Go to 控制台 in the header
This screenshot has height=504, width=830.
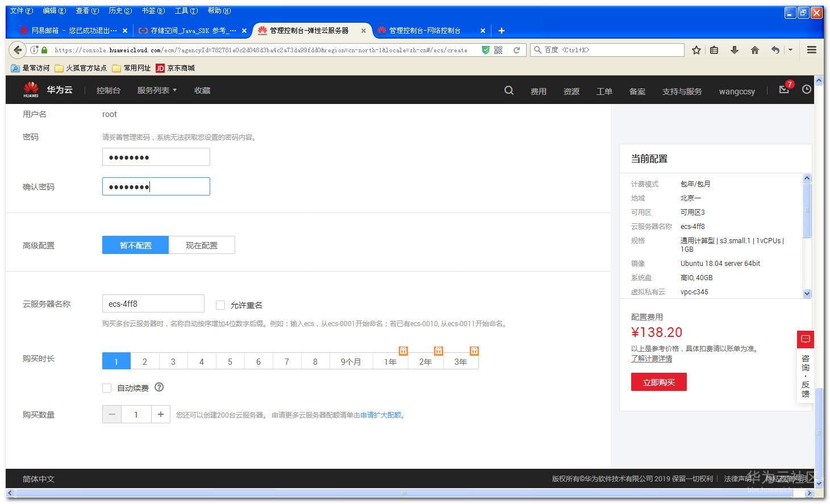point(108,90)
